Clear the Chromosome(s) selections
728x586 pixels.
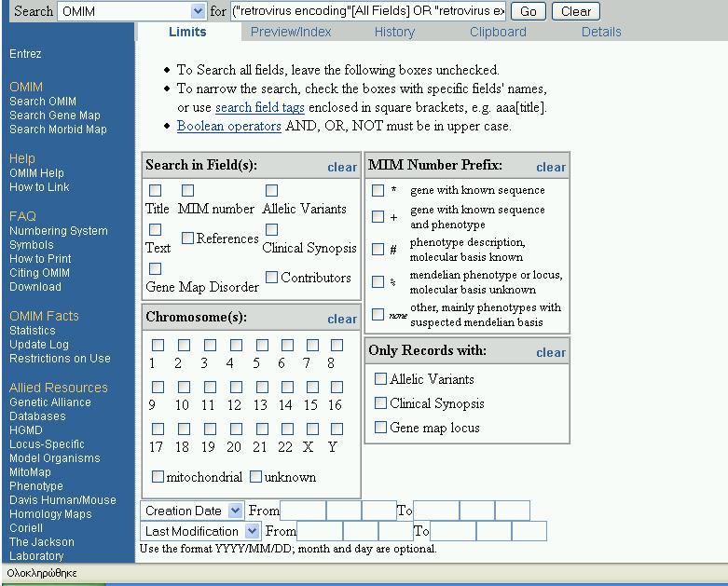(342, 319)
